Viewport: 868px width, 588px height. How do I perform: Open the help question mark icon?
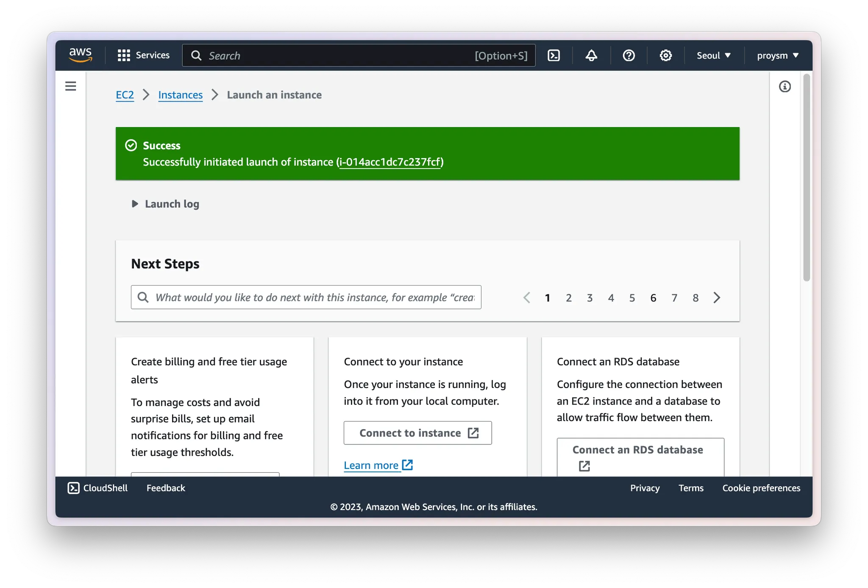pos(629,55)
